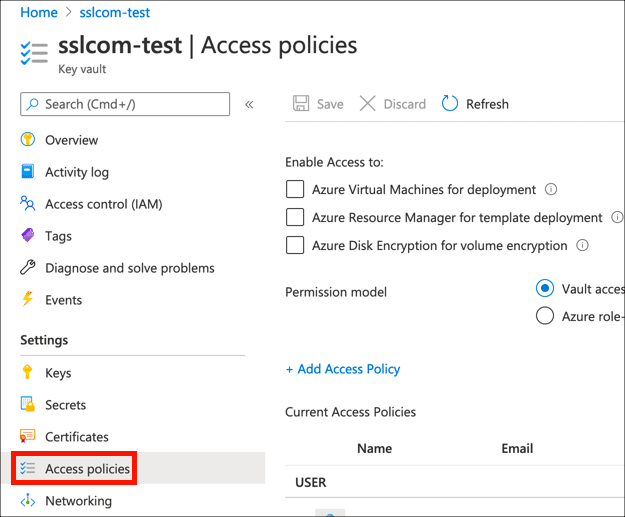625x517 pixels.
Task: Open the Keys settings page
Action: (x=58, y=373)
